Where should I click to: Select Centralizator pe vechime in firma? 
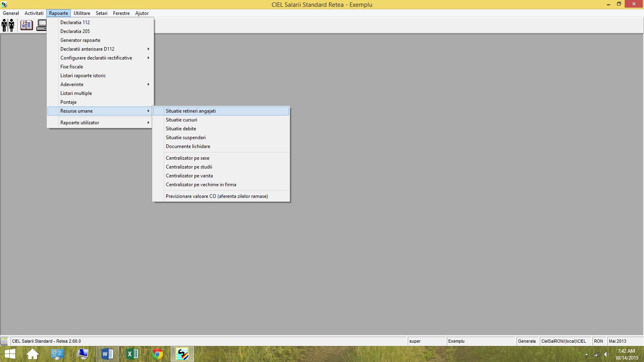pyautogui.click(x=221, y=185)
